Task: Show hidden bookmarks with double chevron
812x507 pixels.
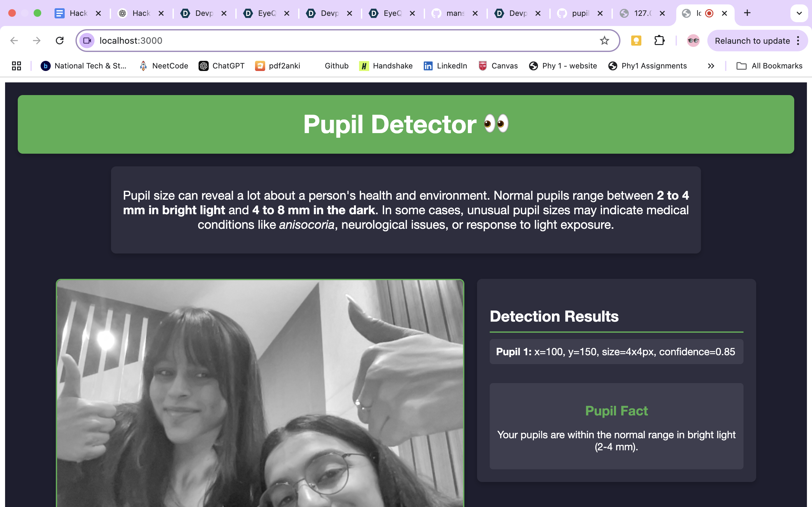Action: (711, 66)
